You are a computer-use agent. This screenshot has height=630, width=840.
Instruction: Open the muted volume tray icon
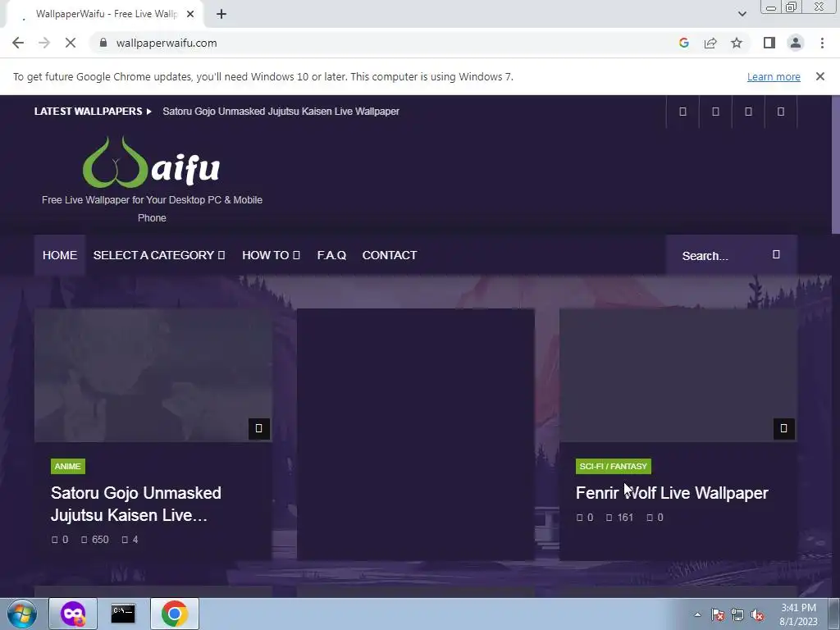tap(757, 614)
